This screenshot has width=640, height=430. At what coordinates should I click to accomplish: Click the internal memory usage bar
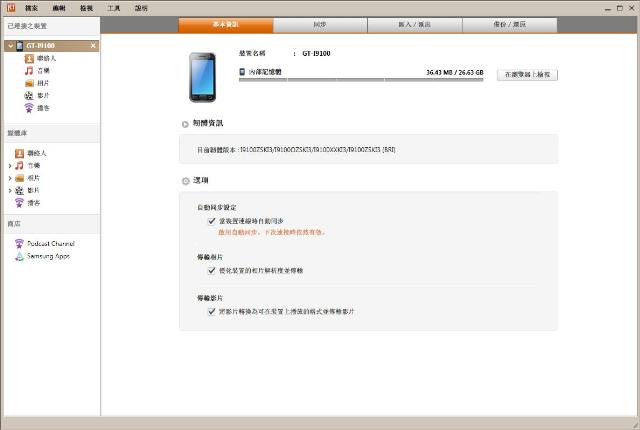click(x=361, y=80)
